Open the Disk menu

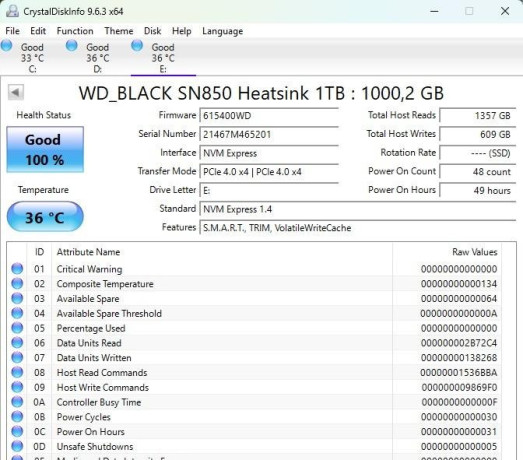pos(152,31)
